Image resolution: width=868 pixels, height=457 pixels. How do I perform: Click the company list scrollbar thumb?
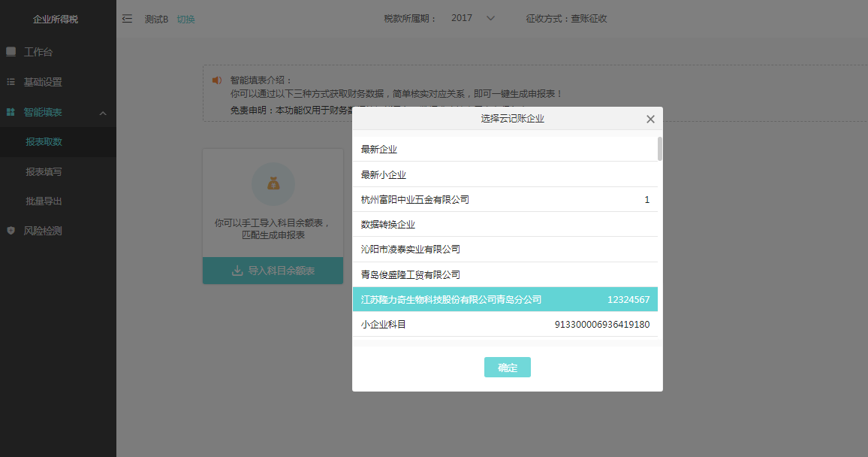[x=660, y=148]
